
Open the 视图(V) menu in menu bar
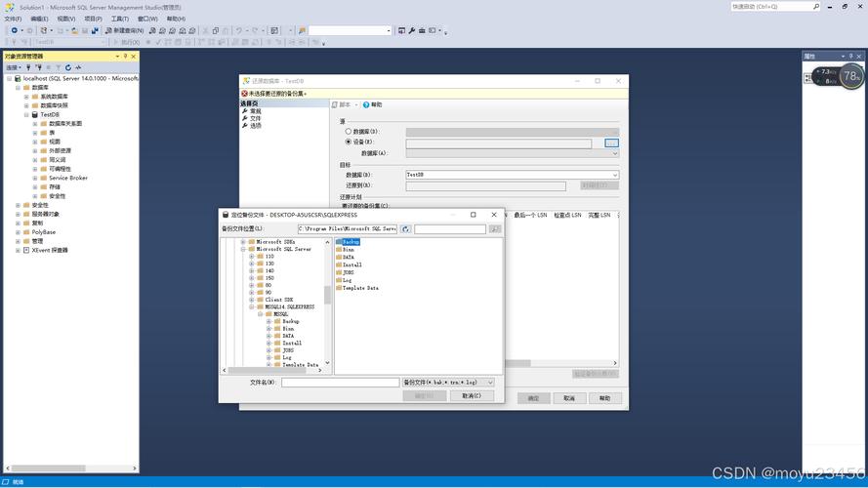[65, 19]
